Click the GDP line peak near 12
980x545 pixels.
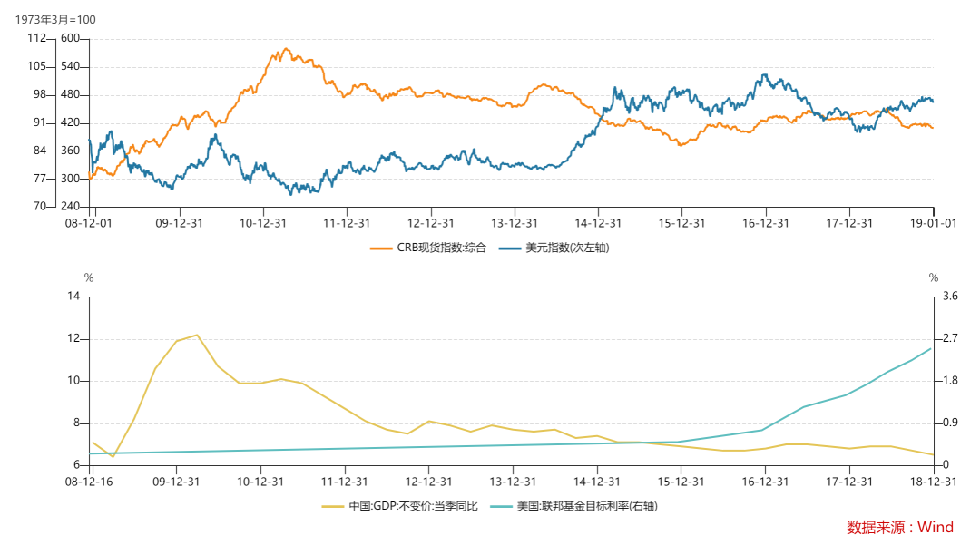[196, 335]
